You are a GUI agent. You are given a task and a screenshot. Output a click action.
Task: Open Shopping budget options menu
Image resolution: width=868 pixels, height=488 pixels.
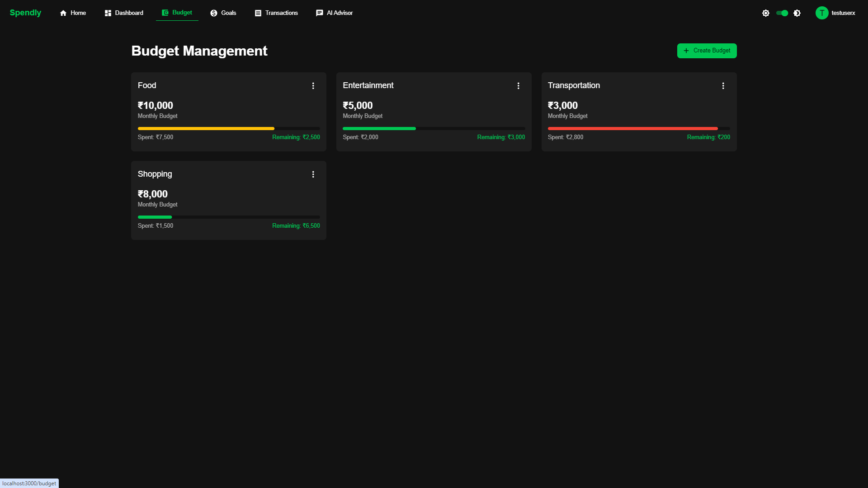point(313,174)
